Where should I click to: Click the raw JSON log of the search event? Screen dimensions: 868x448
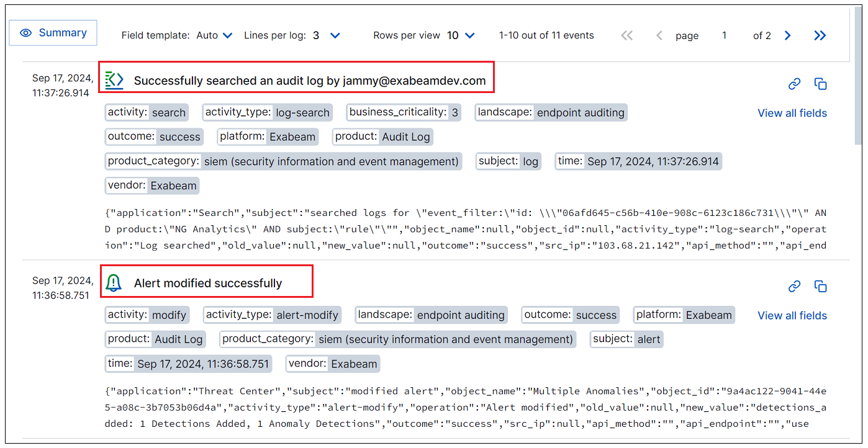(466, 229)
